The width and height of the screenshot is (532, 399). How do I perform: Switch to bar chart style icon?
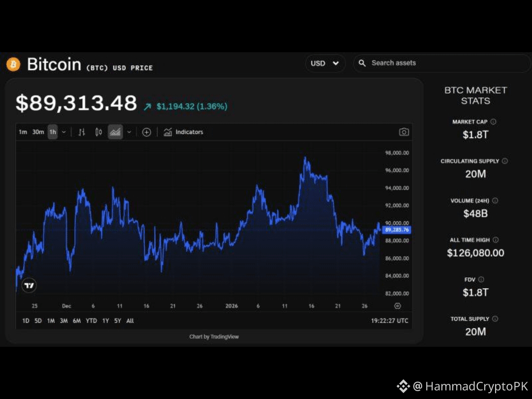(82, 132)
